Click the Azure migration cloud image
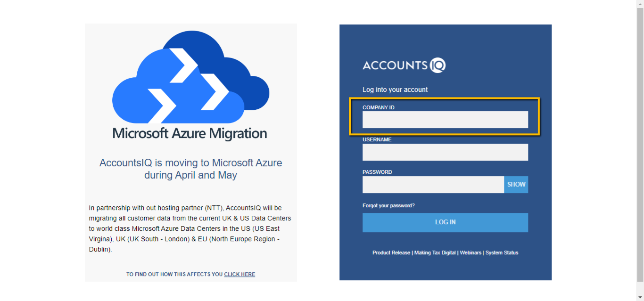644x301 pixels. (x=190, y=77)
